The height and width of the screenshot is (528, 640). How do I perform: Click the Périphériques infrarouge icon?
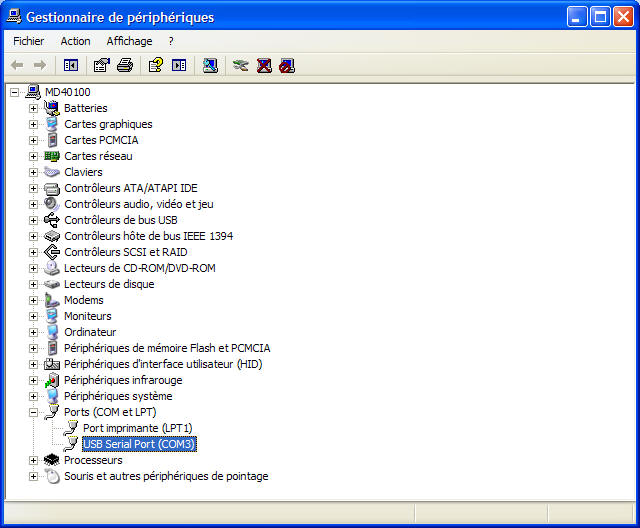(x=52, y=380)
